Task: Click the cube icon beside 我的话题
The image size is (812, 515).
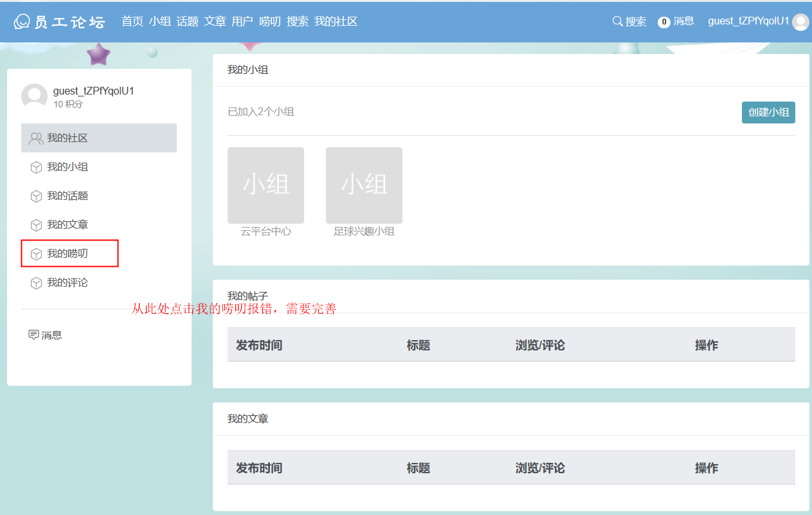Action: tap(36, 196)
